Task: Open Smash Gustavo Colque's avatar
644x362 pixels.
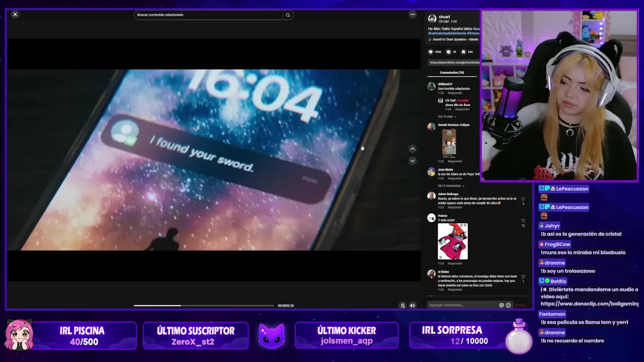Action: (431, 127)
